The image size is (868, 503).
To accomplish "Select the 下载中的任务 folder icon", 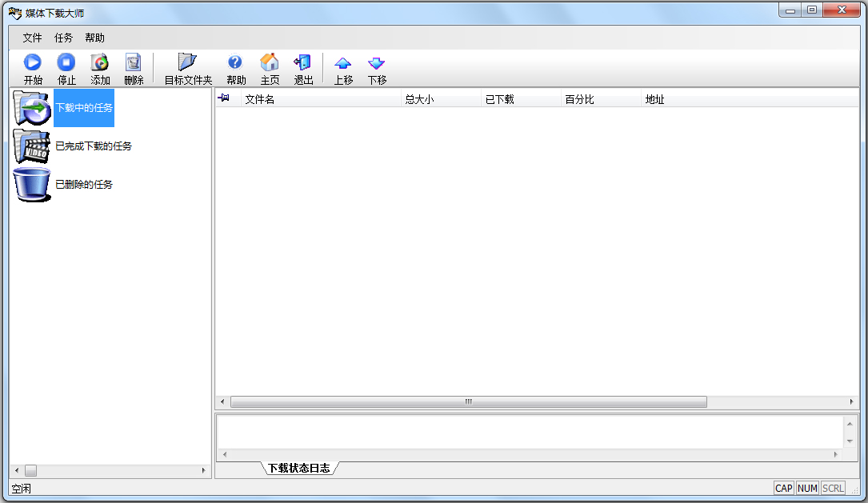I will (32, 108).
